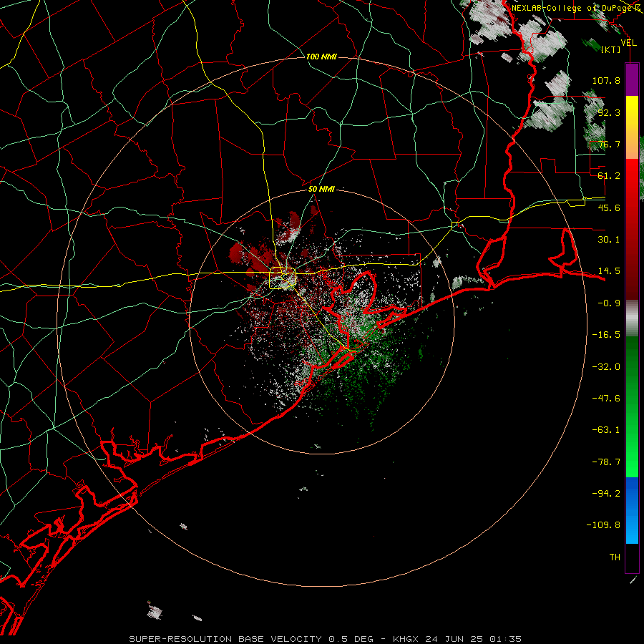Select the 92.3 velocity scale value
The width and height of the screenshot is (644, 644).
pos(609,112)
